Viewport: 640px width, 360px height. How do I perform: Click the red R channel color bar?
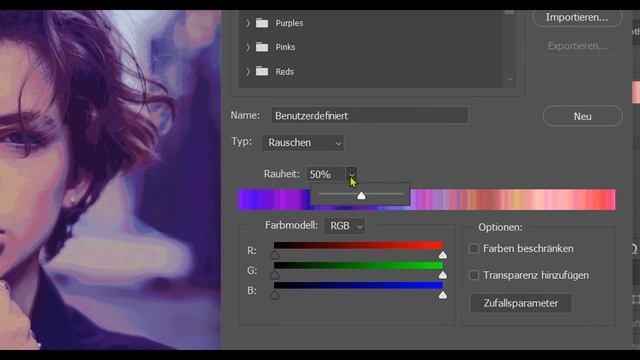(358, 245)
